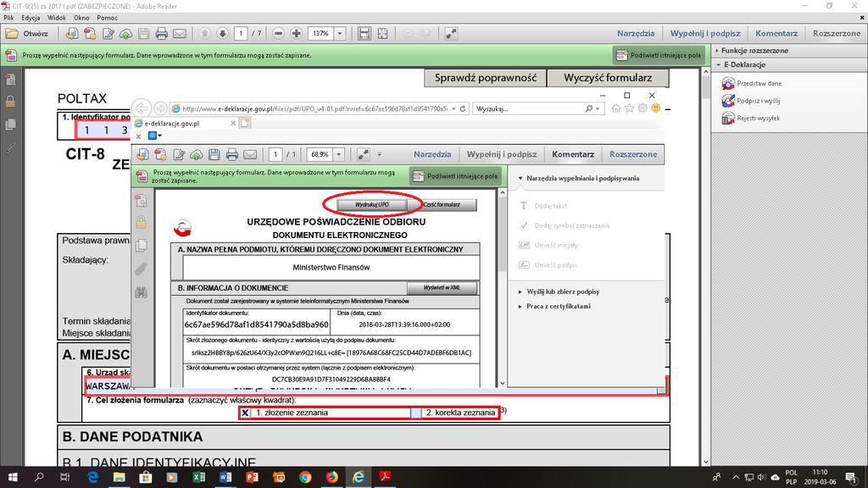Viewport: 868px width, 488px height.
Task: Open the 137% zoom level dropdown
Action: (340, 34)
